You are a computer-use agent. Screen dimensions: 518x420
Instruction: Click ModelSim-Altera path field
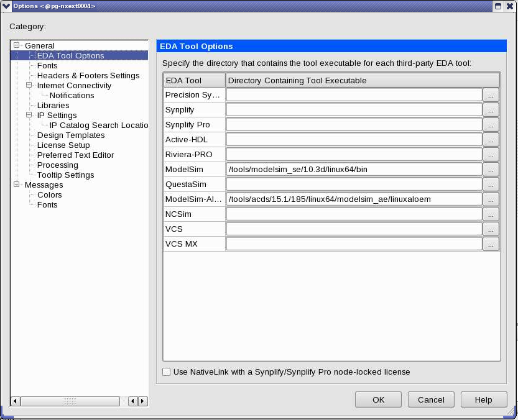[354, 199]
